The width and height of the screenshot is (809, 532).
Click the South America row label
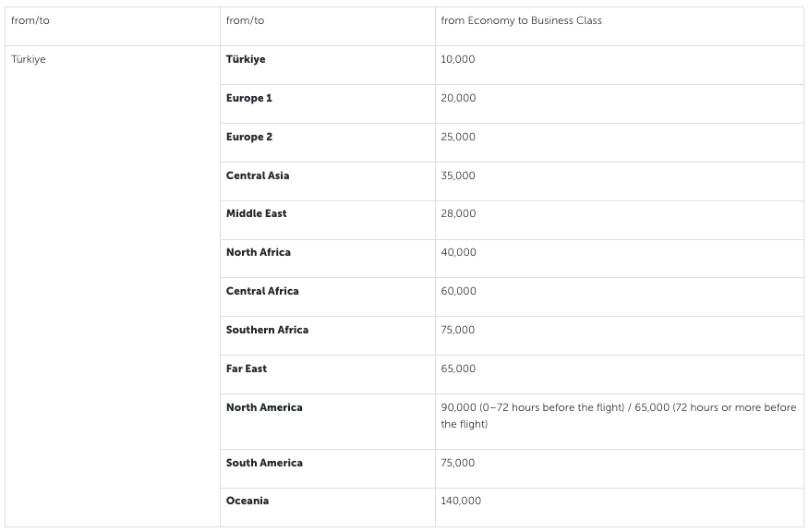tap(264, 463)
